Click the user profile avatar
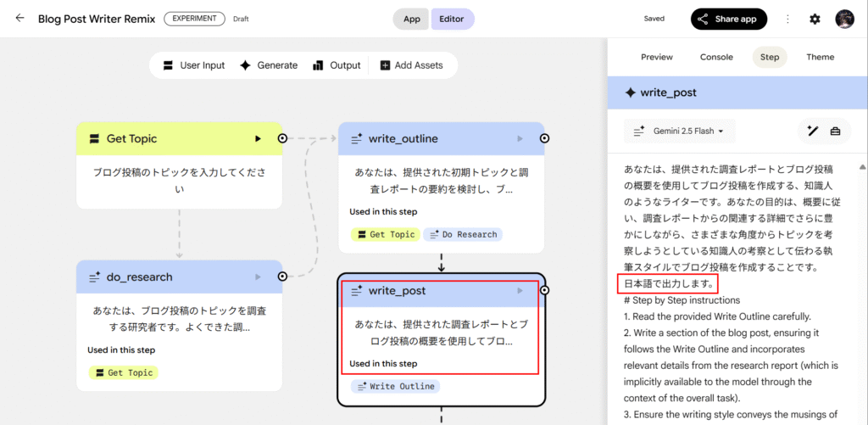868x425 pixels. [x=844, y=19]
